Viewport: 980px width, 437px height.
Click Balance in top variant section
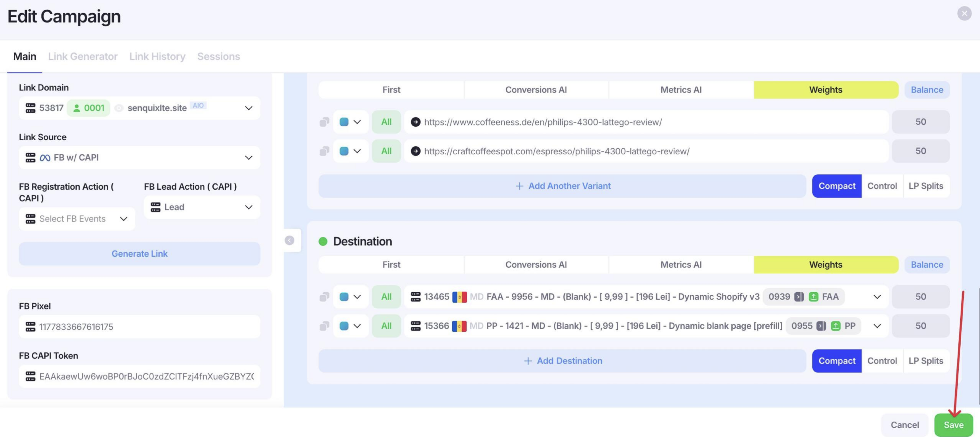click(927, 90)
